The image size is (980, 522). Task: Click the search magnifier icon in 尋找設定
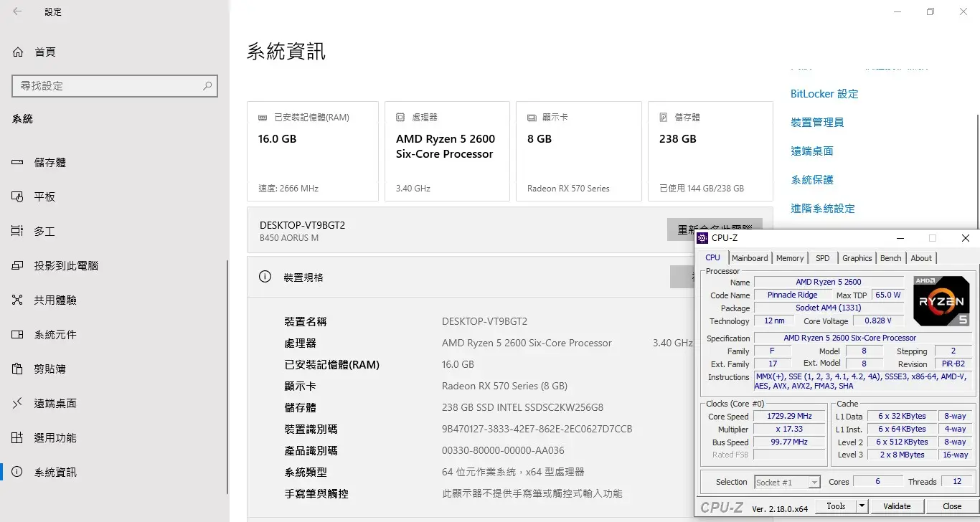pos(207,85)
